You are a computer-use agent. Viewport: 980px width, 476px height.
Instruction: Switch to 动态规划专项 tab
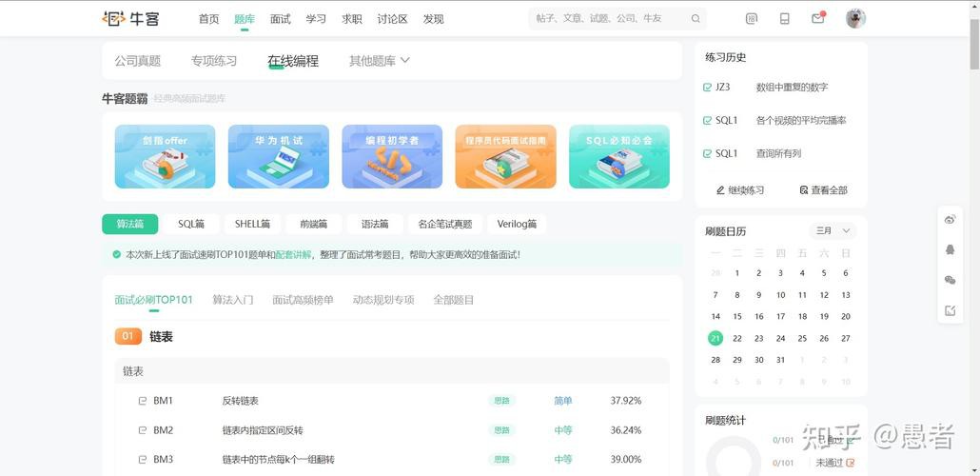(383, 300)
